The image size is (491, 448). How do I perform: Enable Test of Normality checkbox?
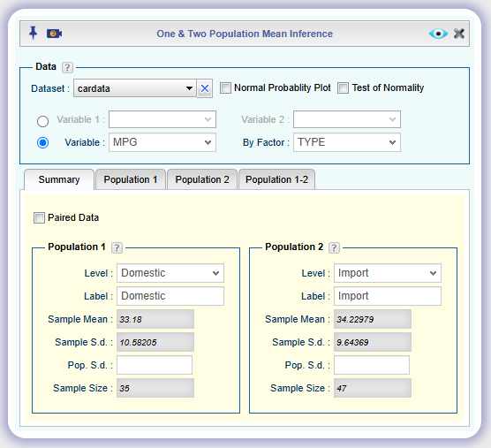click(343, 88)
